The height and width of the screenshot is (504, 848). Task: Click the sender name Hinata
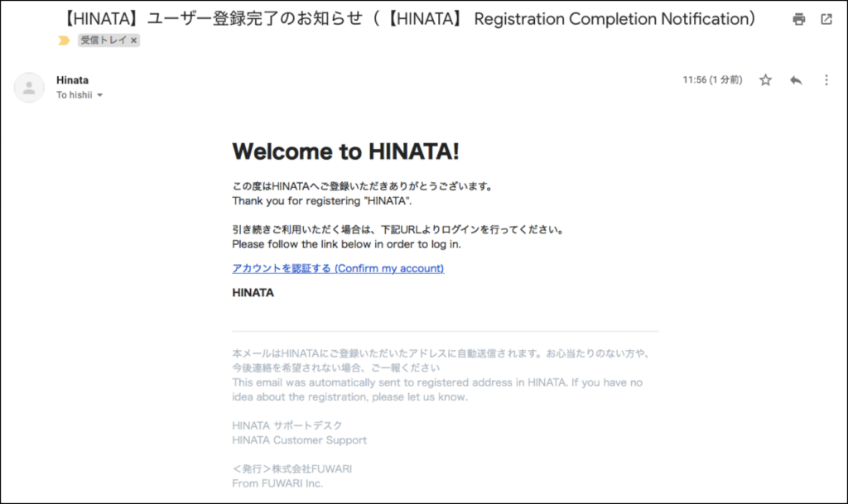coord(73,80)
